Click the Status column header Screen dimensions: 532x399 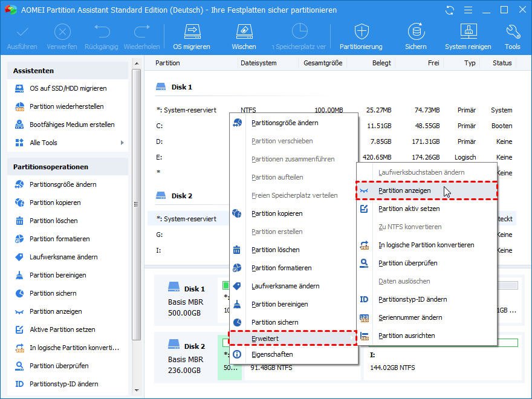pos(502,63)
